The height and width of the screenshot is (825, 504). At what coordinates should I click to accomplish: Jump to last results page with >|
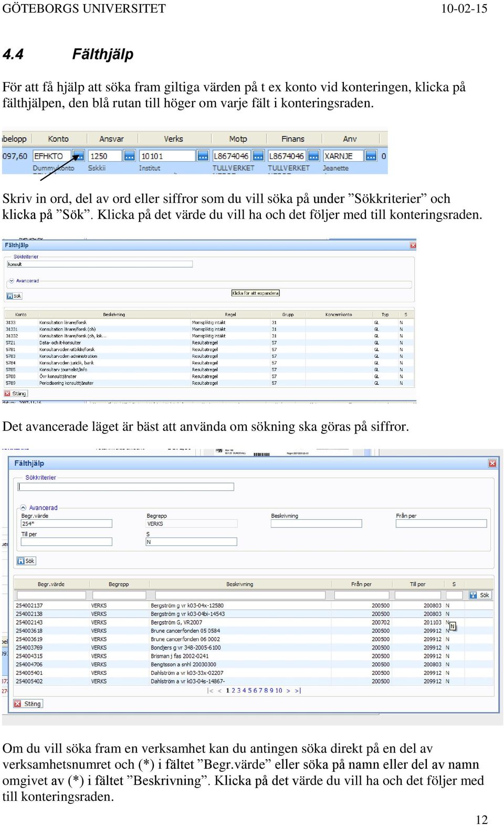(x=298, y=690)
